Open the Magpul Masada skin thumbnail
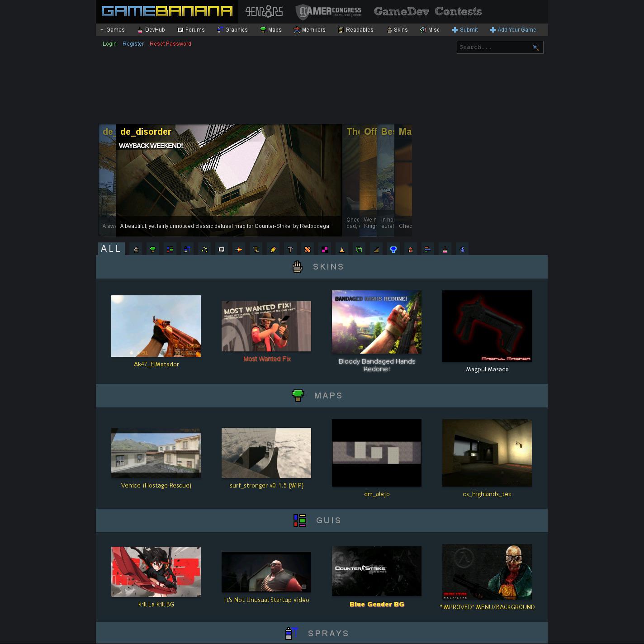The width and height of the screenshot is (644, 644). 487,326
